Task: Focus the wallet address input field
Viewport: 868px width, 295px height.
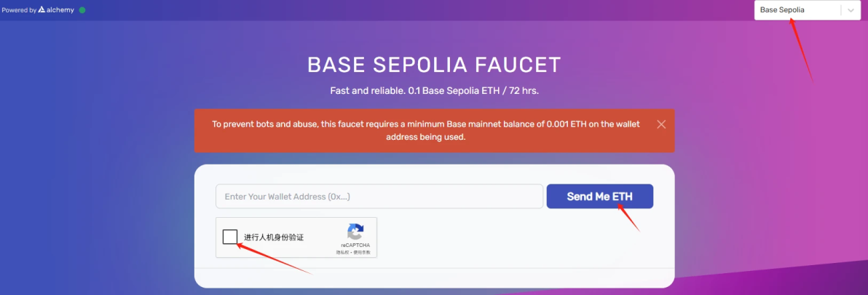Action: [379, 197]
